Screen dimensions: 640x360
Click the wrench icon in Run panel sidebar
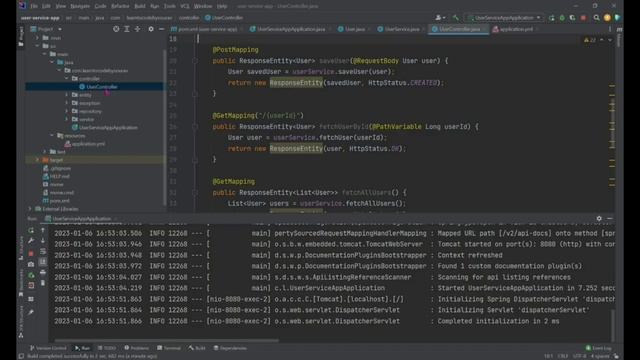tap(31, 241)
